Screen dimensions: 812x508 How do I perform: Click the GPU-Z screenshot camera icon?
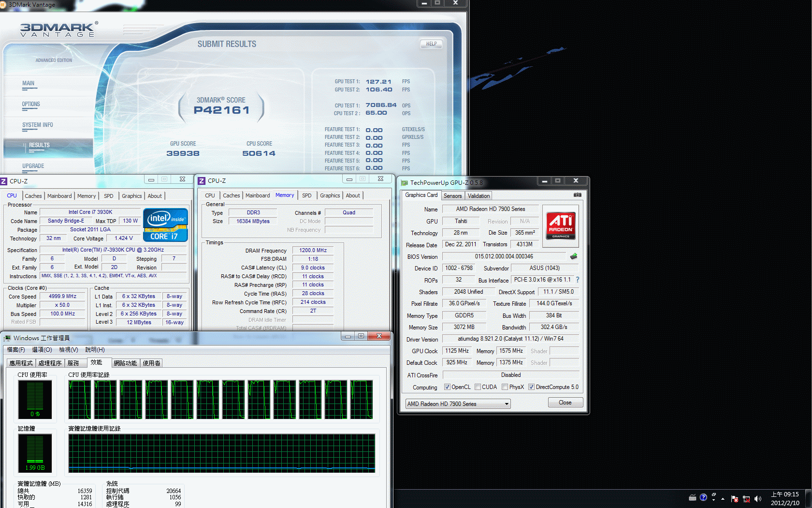577,195
